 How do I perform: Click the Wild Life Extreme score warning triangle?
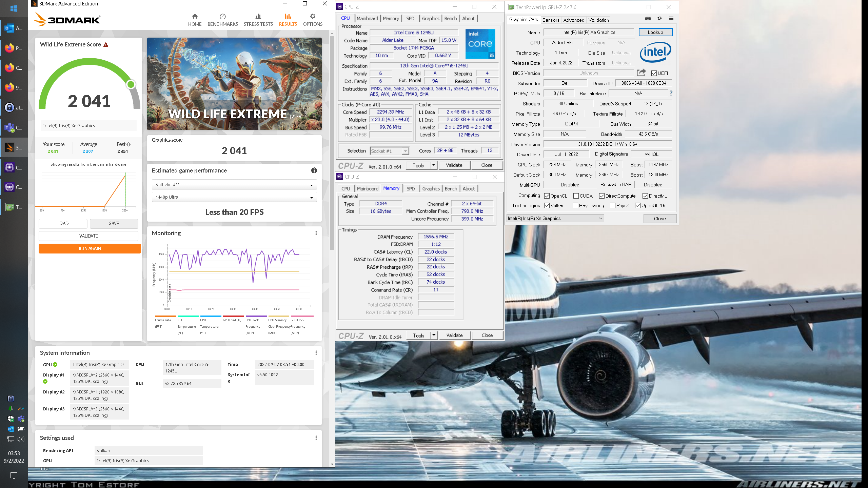coord(106,45)
